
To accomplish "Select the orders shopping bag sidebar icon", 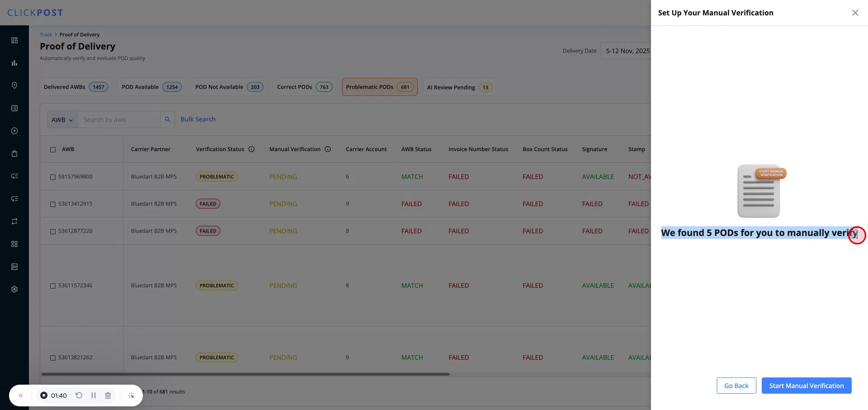I will click(14, 153).
